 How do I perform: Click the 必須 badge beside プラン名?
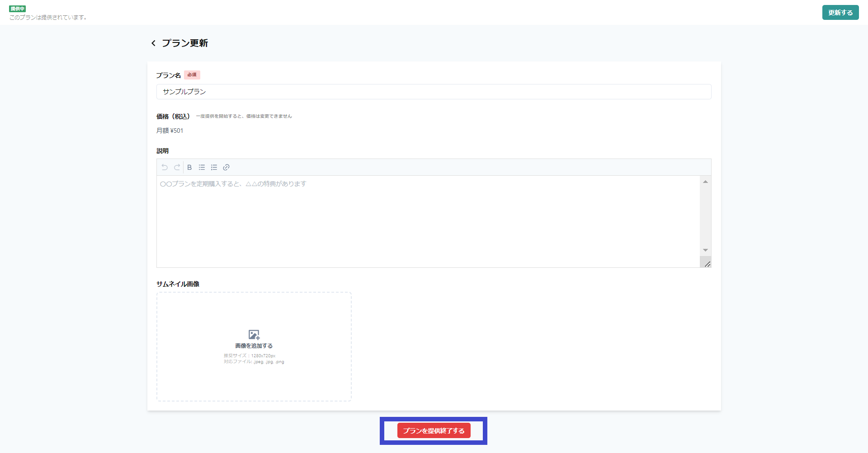click(192, 75)
